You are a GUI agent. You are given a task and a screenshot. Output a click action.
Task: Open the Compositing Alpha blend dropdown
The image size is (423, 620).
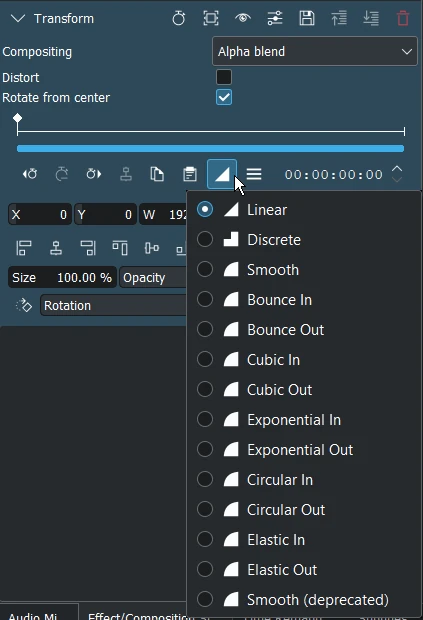[315, 51]
